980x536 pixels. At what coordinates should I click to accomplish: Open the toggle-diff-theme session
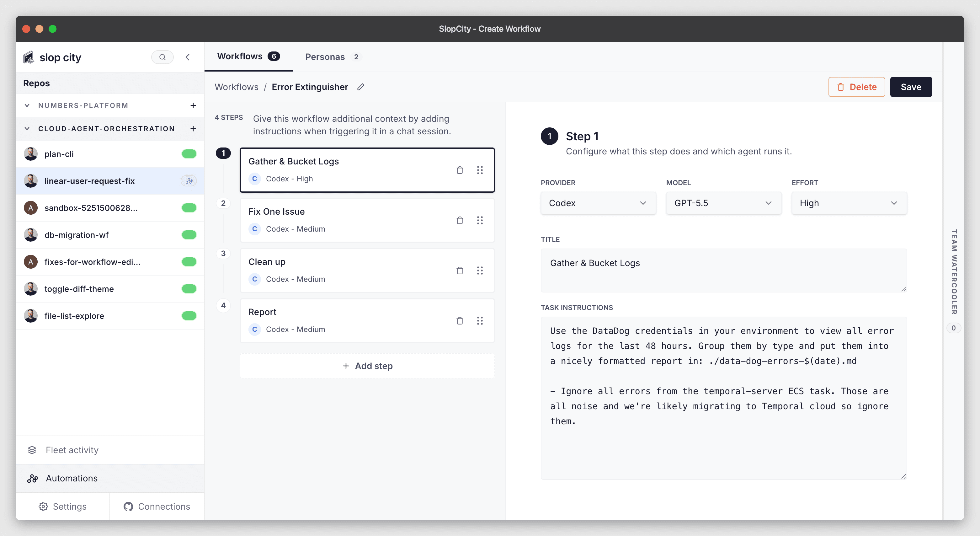coord(110,289)
